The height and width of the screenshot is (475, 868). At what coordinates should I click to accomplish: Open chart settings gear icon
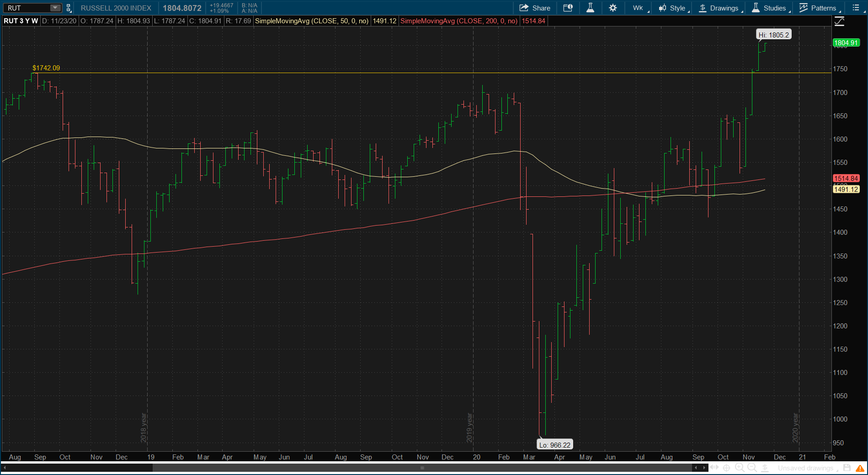pos(613,8)
